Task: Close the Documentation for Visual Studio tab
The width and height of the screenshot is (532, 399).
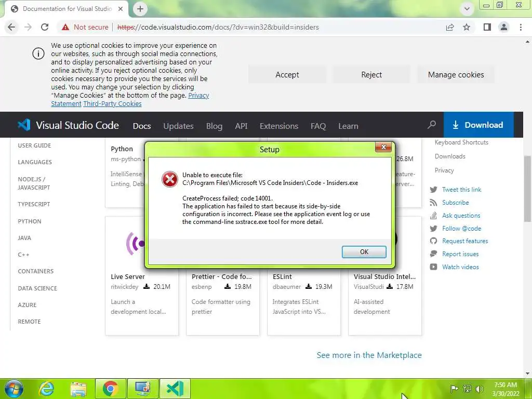Action: click(x=121, y=9)
